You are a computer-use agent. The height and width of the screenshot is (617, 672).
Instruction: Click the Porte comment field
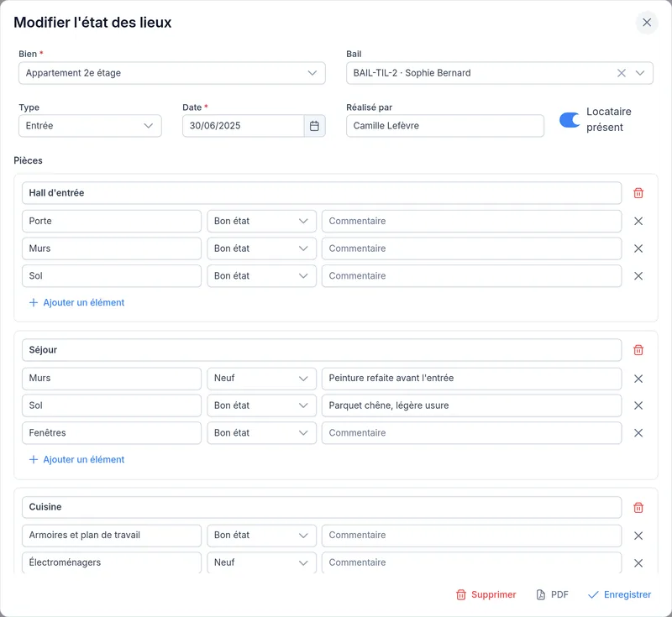coord(471,221)
